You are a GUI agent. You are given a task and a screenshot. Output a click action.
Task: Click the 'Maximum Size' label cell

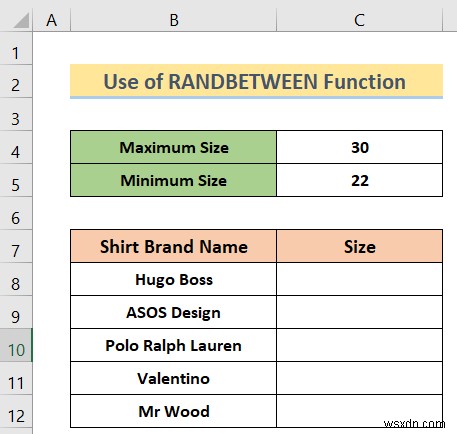pos(173,147)
